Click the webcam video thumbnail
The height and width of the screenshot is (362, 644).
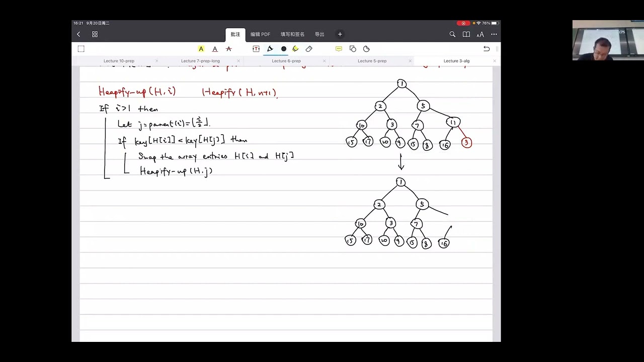point(608,40)
